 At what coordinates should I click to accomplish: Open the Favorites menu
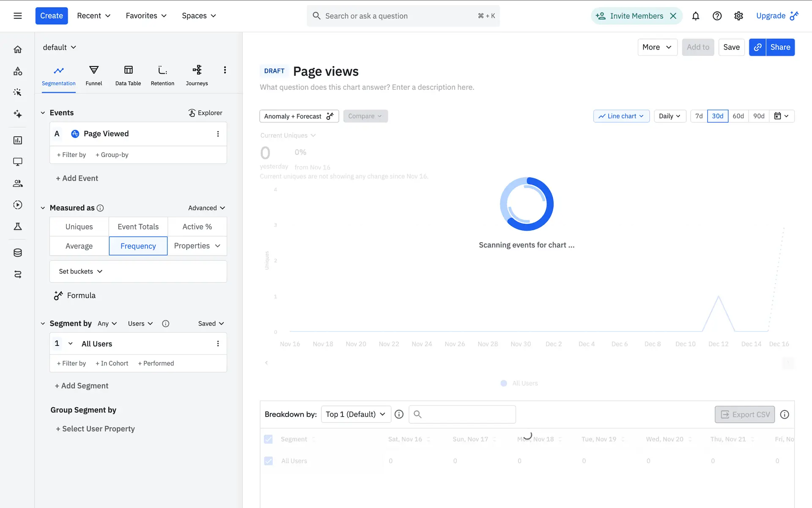pos(146,16)
